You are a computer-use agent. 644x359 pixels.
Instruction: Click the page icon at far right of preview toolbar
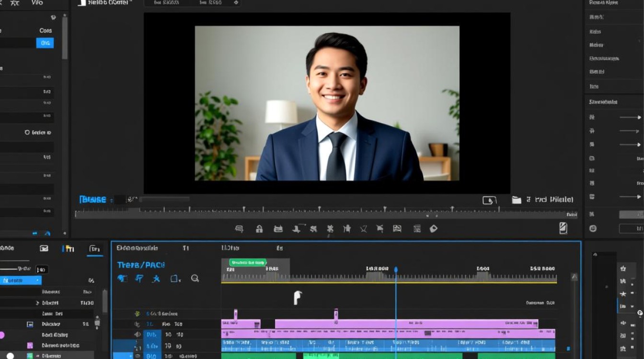pos(563,228)
